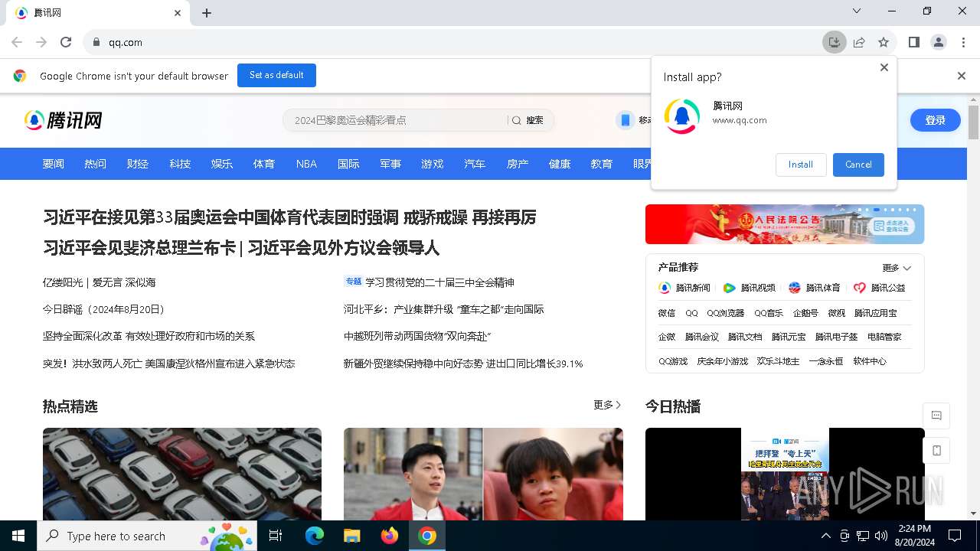Open the table tennis athletes thumbnail

click(x=483, y=474)
